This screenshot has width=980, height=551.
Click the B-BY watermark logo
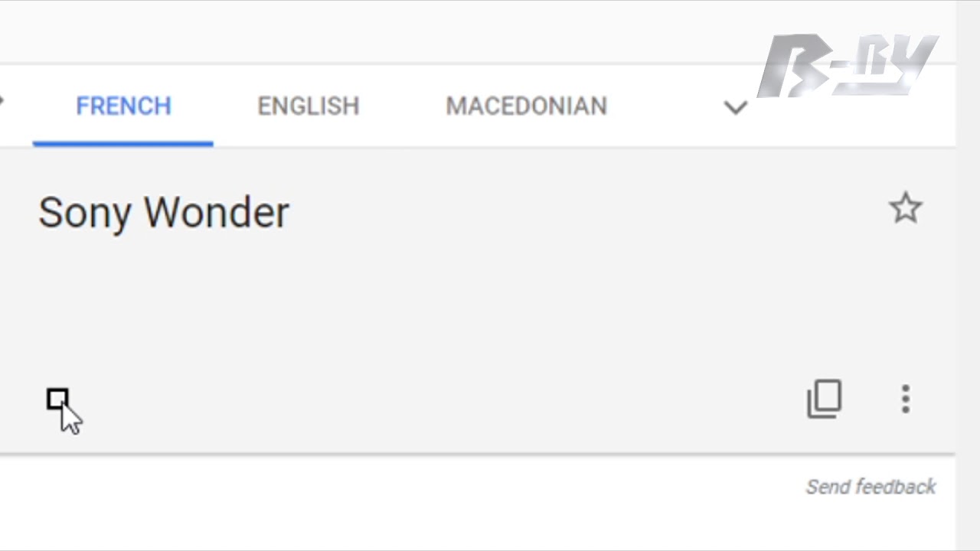click(847, 66)
